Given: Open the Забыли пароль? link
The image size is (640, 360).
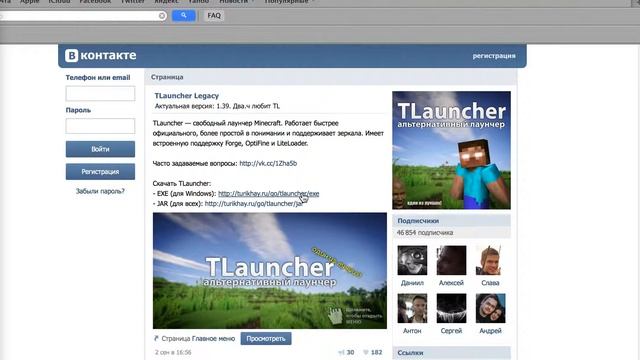Looking at the screenshot, I should click(100, 191).
